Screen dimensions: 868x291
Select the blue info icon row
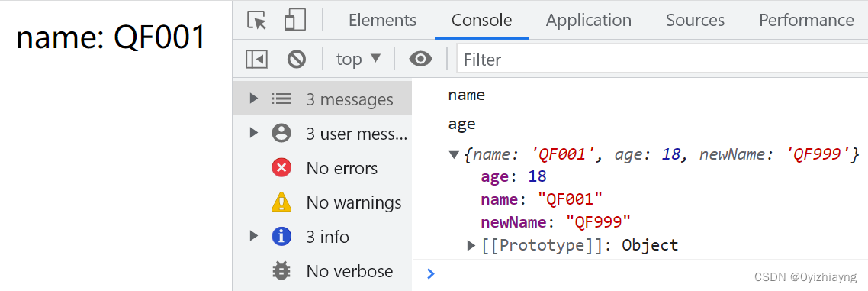click(323, 237)
